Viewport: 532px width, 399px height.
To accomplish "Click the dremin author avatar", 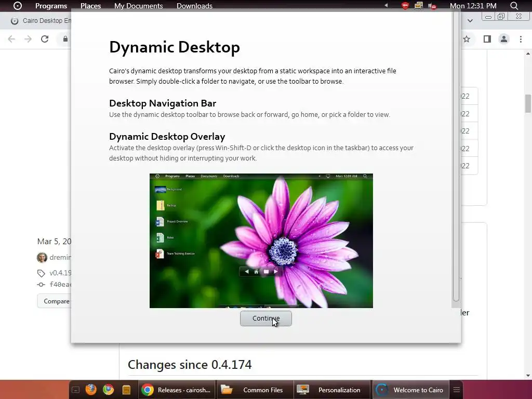I will point(42,258).
